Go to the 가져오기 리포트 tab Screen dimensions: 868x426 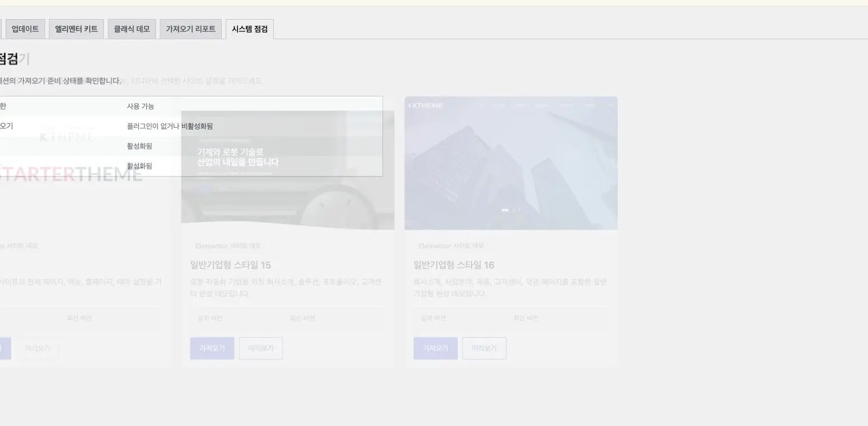pyautogui.click(x=190, y=29)
